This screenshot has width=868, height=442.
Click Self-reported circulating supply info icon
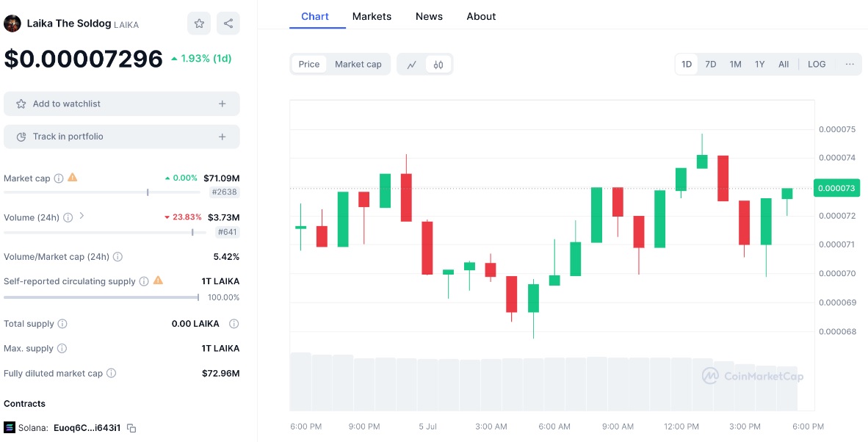[x=144, y=281]
